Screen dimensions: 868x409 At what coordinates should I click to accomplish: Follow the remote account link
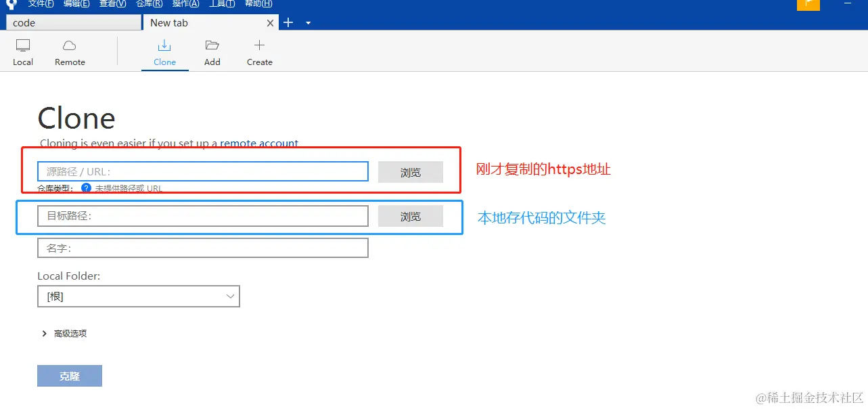coord(259,144)
